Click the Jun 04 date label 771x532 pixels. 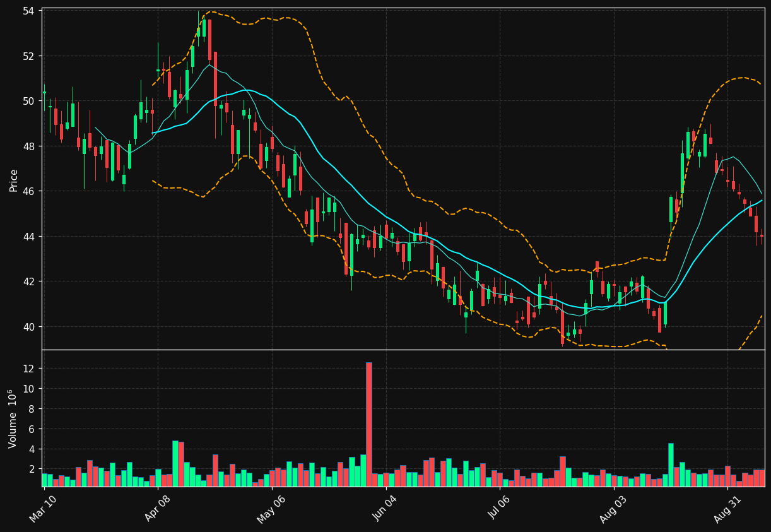(x=386, y=508)
